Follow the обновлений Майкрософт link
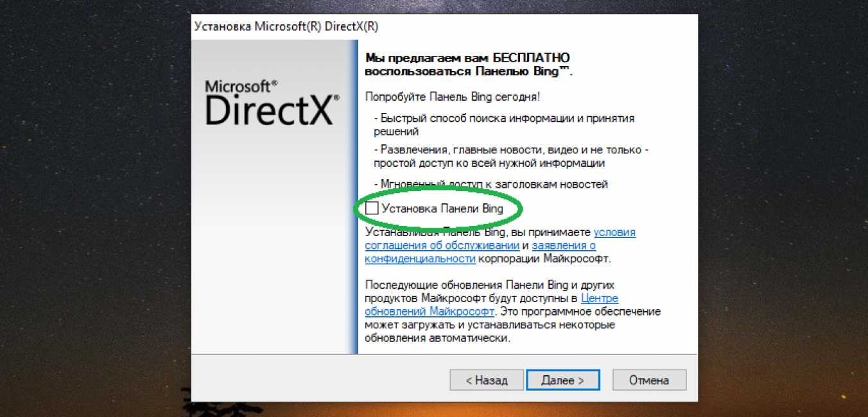868x417 pixels. [430, 311]
